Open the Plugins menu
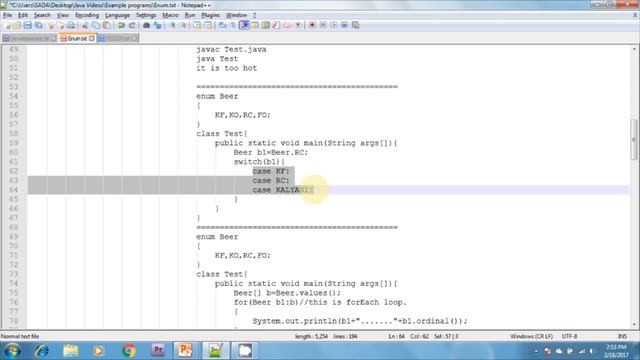The height and width of the screenshot is (360, 640). point(211,15)
